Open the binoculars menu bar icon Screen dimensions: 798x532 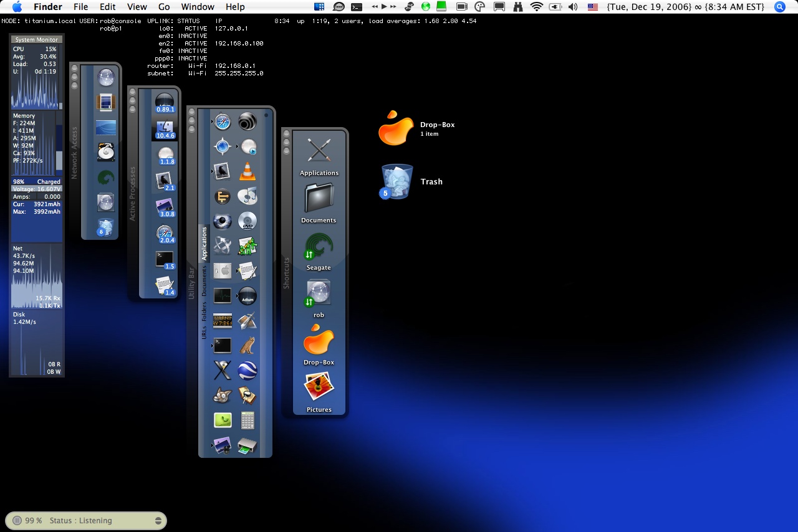tap(518, 7)
